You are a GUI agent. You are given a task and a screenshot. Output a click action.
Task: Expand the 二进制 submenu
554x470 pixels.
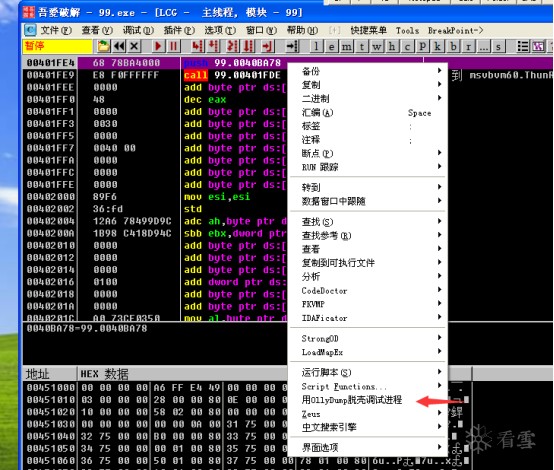pyautogui.click(x=367, y=99)
